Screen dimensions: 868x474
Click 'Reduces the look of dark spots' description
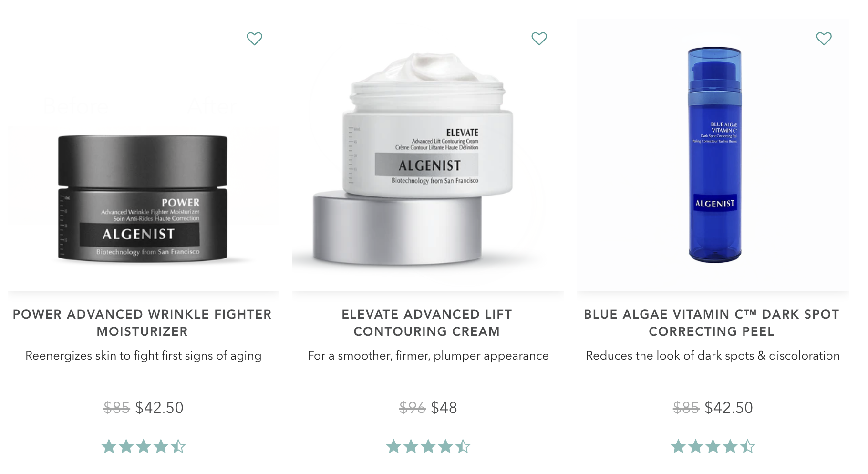[x=713, y=356]
